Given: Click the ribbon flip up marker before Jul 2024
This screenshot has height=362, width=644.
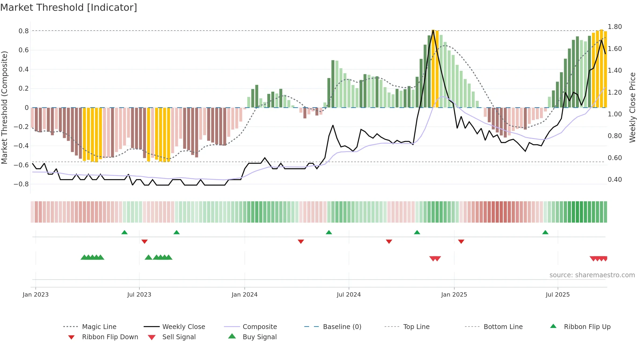Looking at the screenshot, I should click(329, 232).
